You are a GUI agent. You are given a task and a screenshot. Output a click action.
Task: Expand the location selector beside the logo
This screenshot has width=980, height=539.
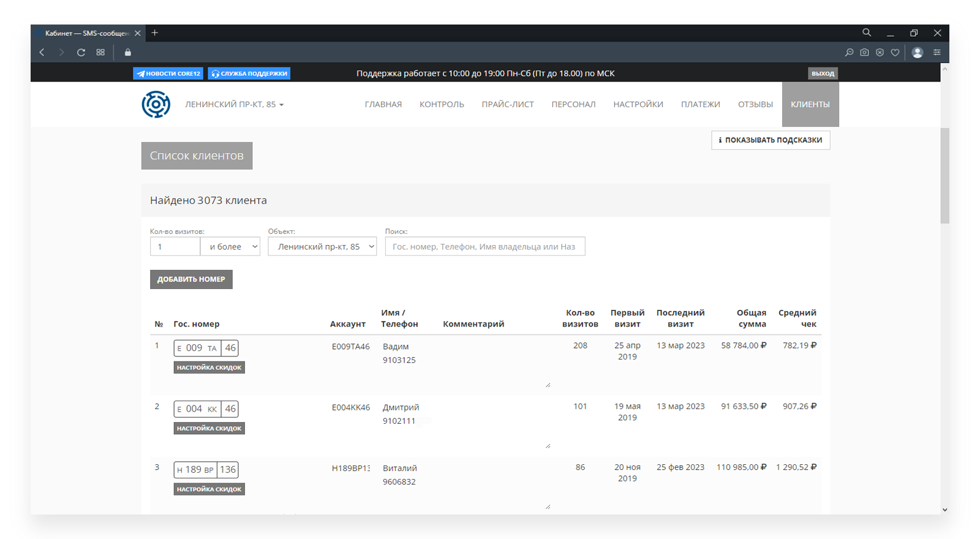(x=235, y=105)
